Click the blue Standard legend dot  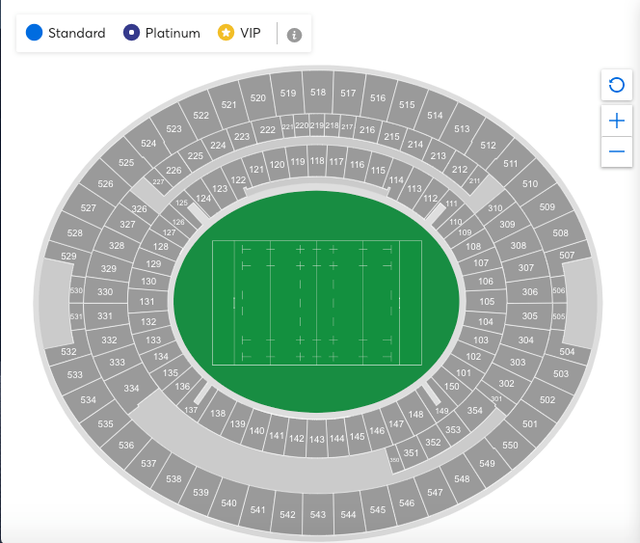34,33
